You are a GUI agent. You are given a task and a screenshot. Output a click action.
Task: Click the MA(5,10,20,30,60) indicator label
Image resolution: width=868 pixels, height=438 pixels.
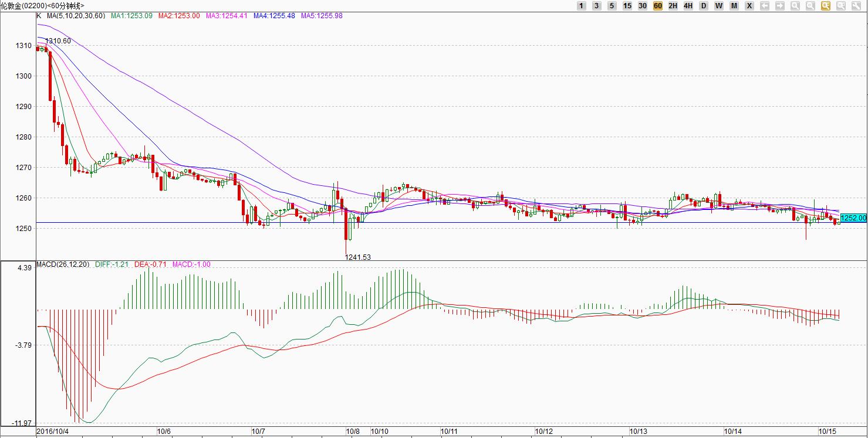(76, 16)
